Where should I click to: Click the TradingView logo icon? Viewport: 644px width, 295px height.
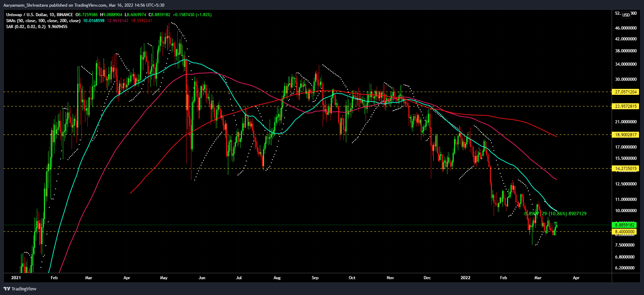pos(7,289)
